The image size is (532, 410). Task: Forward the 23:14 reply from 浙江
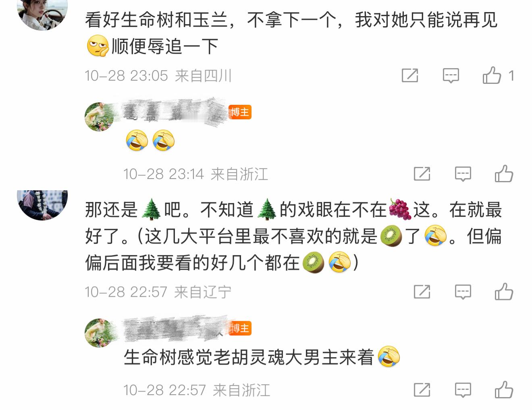[422, 174]
